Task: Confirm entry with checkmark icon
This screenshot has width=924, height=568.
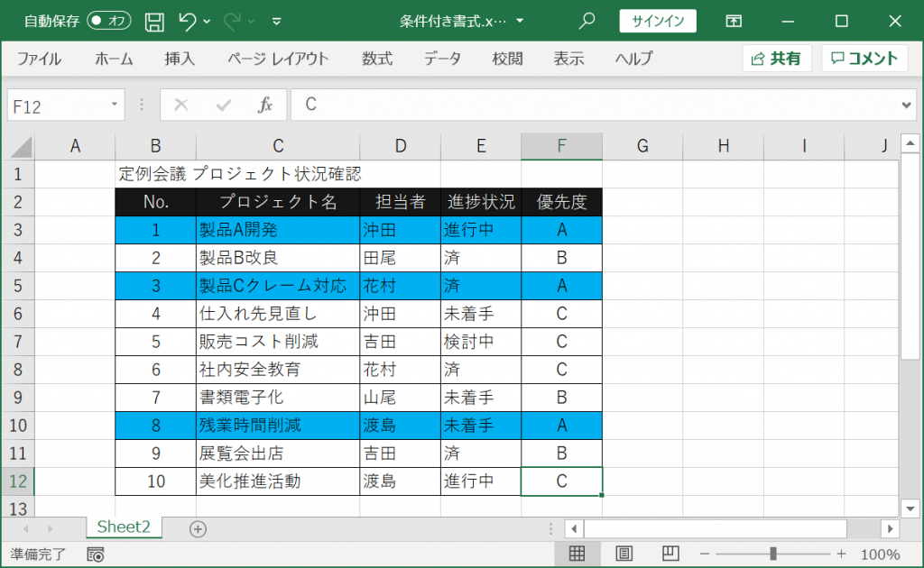Action: [224, 105]
